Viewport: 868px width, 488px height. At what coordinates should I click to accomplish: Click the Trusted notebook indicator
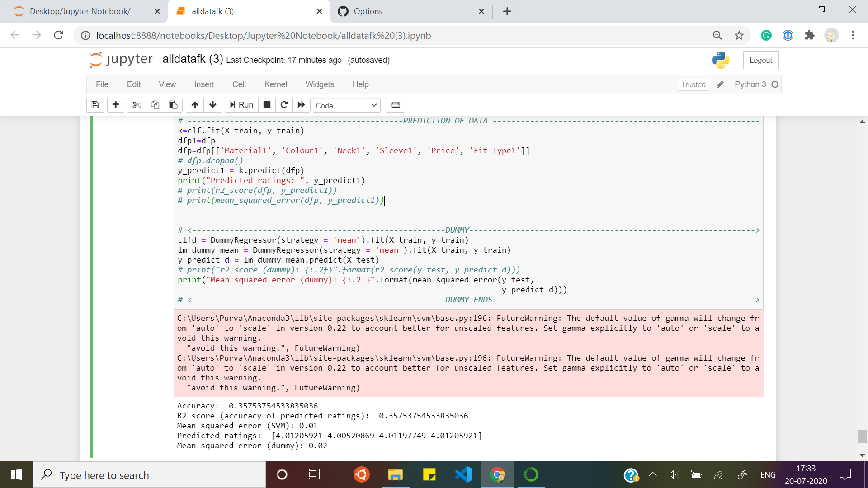click(693, 84)
